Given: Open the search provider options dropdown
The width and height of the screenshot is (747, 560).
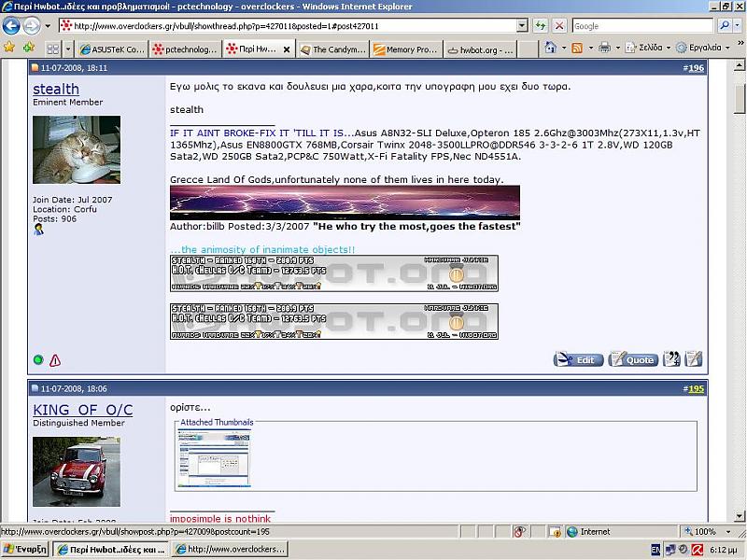Looking at the screenshot, I should tap(738, 26).
